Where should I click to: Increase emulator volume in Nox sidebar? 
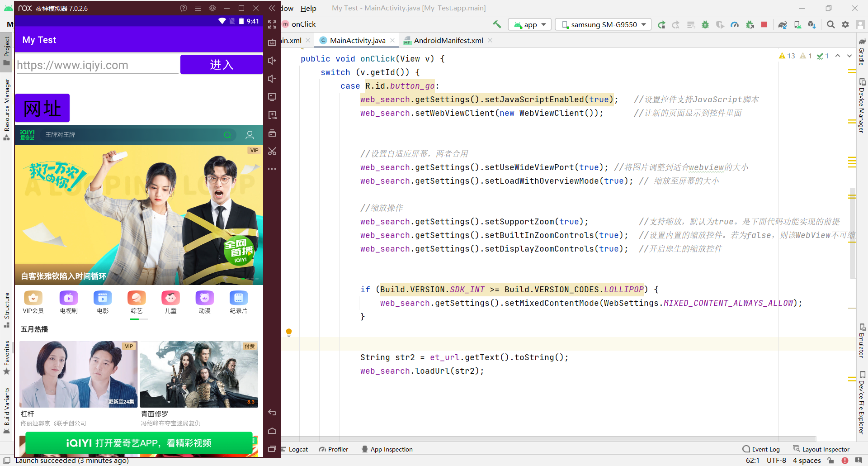(x=272, y=61)
